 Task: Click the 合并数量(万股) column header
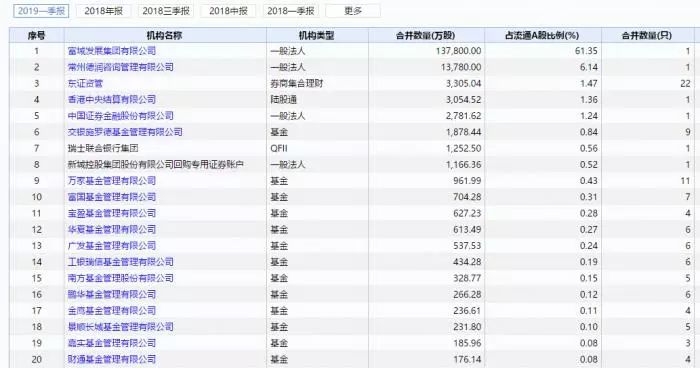pyautogui.click(x=426, y=35)
